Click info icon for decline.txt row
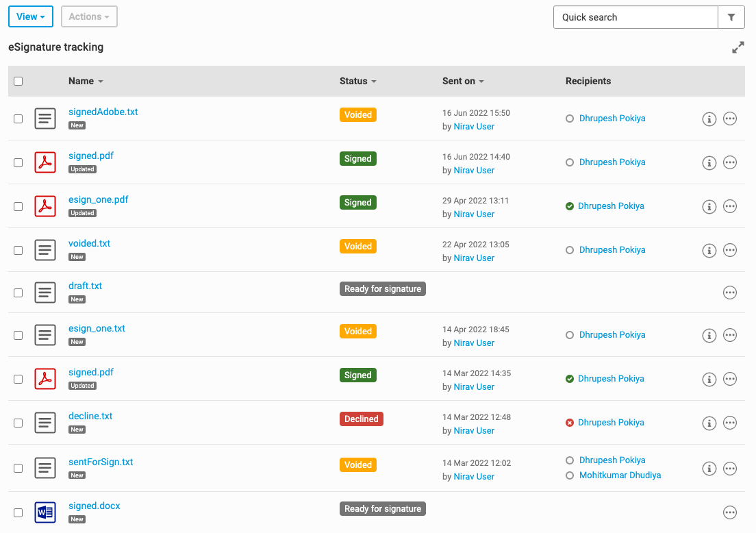This screenshot has width=756, height=533. (x=709, y=423)
